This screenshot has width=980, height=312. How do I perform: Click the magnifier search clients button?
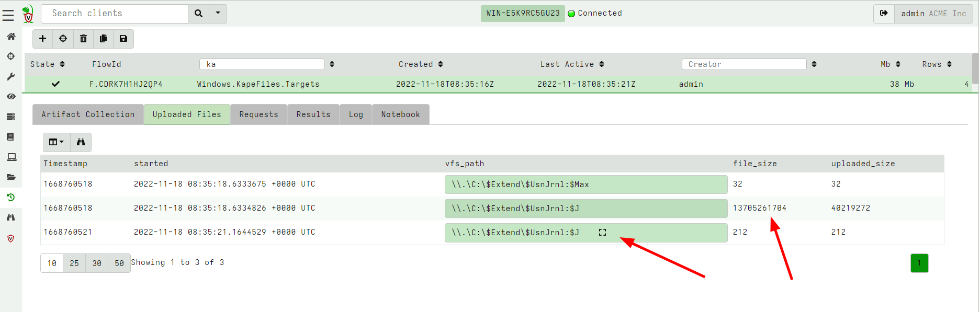(198, 14)
